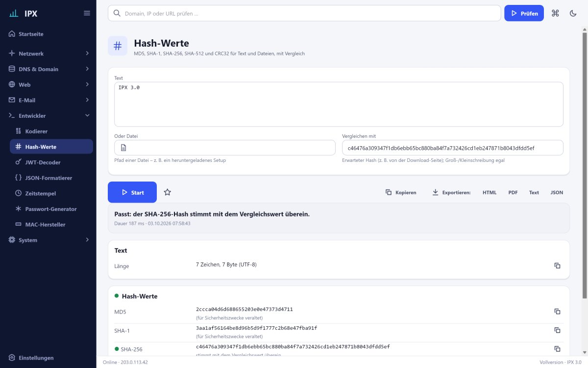Expand the E-Mail section
This screenshot has height=368, width=588.
pos(87,100)
